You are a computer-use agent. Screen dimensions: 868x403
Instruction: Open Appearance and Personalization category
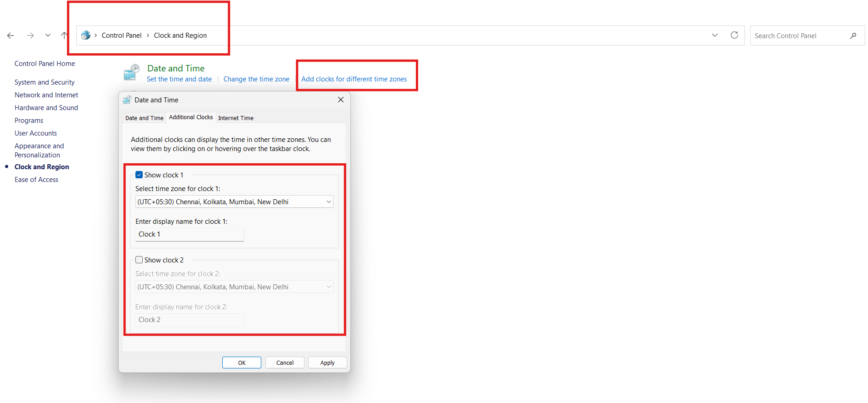pos(39,151)
